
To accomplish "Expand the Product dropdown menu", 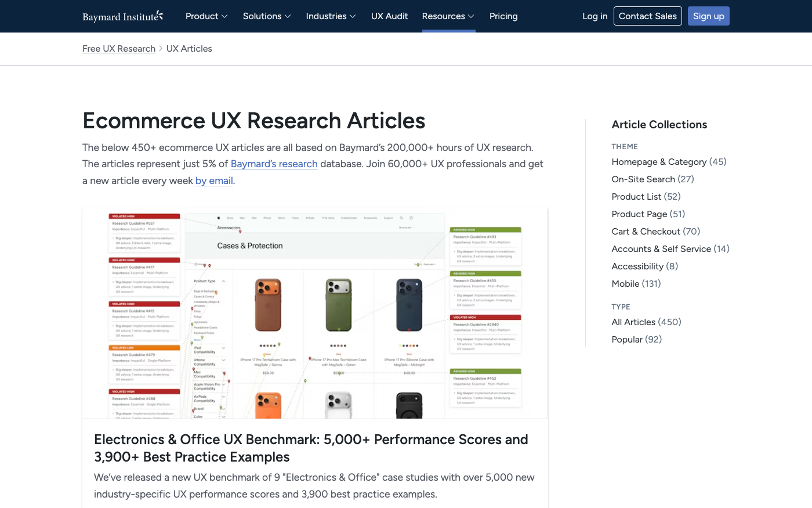I will tap(206, 16).
